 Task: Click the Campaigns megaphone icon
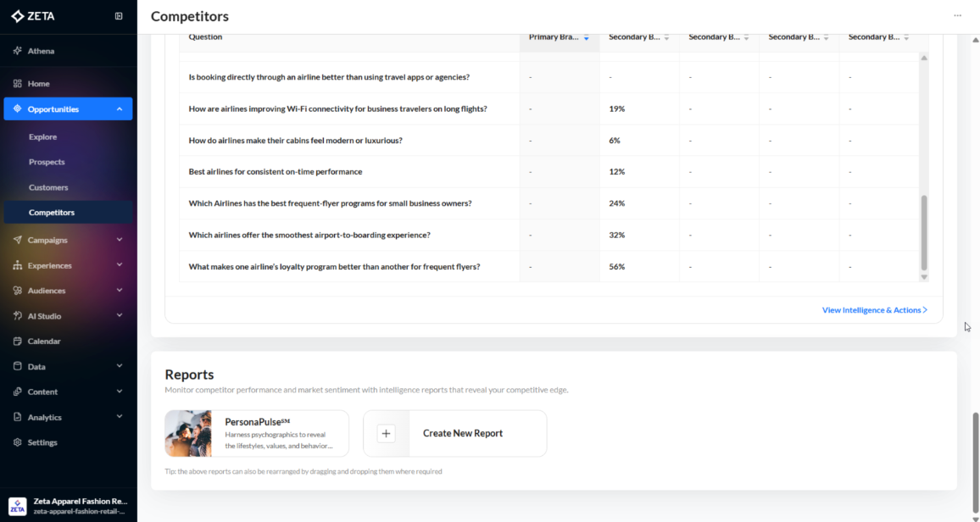[18, 240]
